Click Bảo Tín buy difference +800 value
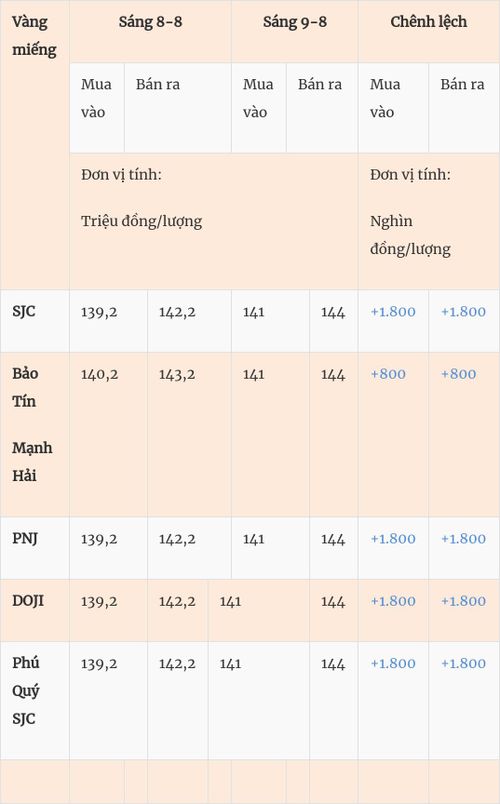500x804 pixels. coord(388,374)
